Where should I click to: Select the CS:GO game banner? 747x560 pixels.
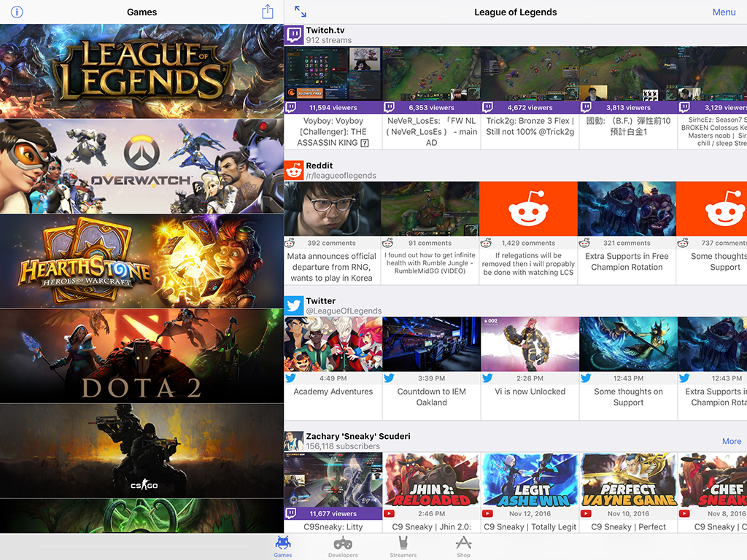(x=142, y=451)
